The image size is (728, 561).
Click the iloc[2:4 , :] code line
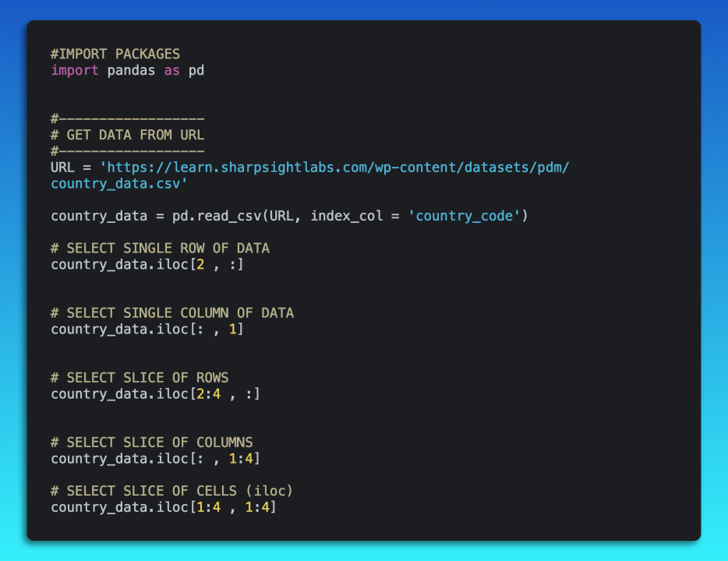(155, 393)
